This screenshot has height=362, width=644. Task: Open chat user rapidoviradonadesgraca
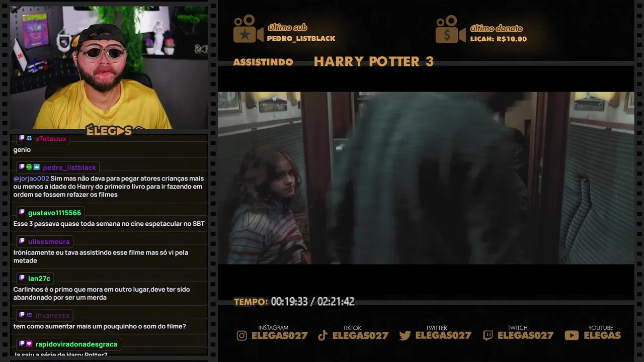pyautogui.click(x=76, y=344)
